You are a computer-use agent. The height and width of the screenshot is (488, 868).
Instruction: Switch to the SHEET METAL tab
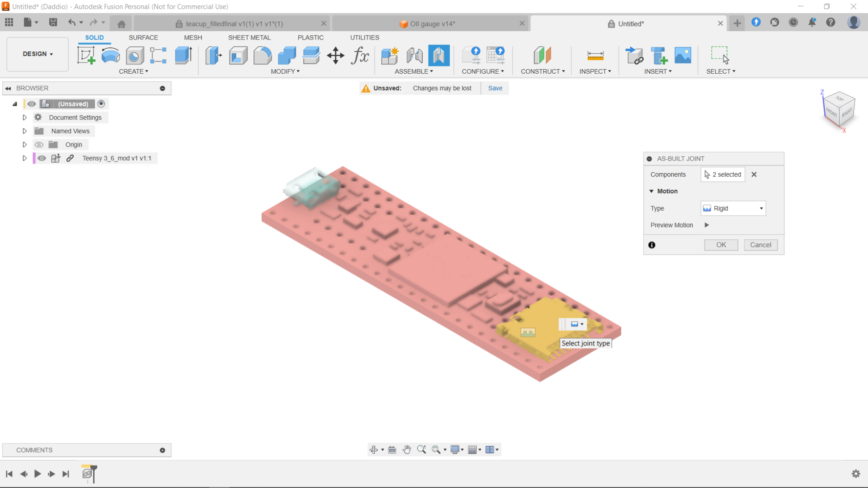click(x=249, y=38)
